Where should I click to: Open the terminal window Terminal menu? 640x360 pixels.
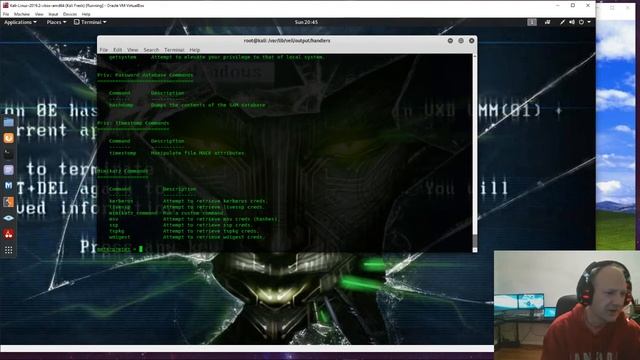click(x=174, y=50)
